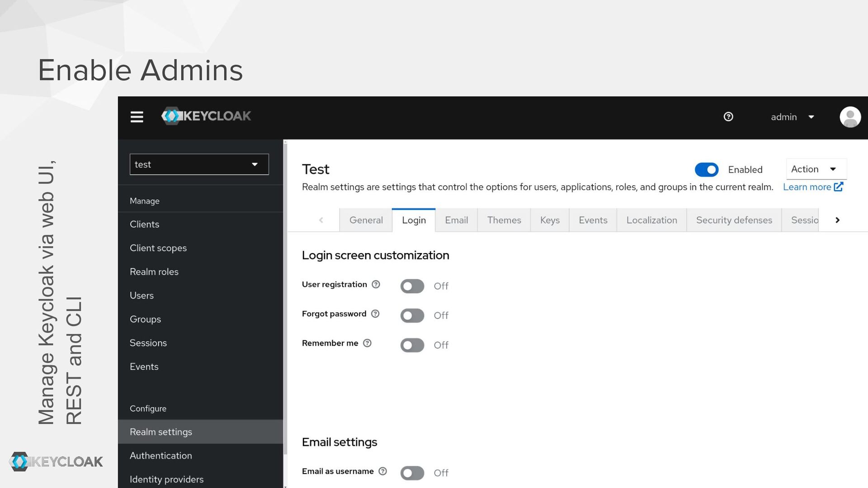Click the user avatar icon
Viewport: 868px width, 488px height.
(850, 117)
